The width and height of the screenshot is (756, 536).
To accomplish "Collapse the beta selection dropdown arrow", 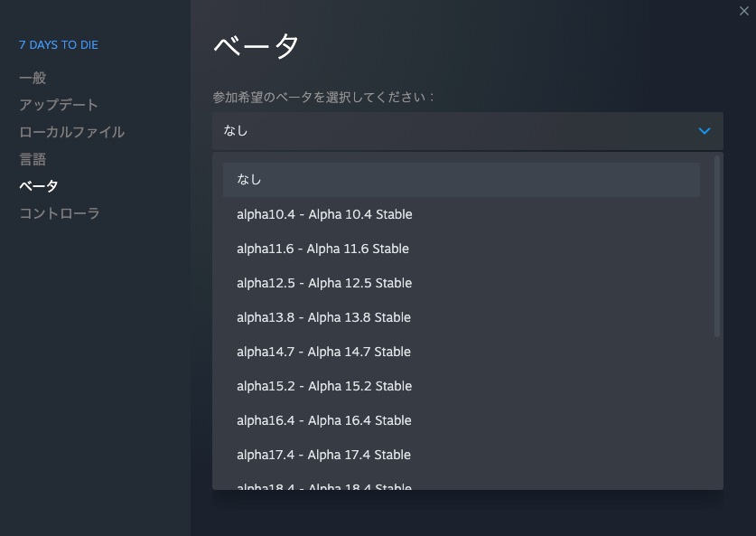I will tap(705, 130).
